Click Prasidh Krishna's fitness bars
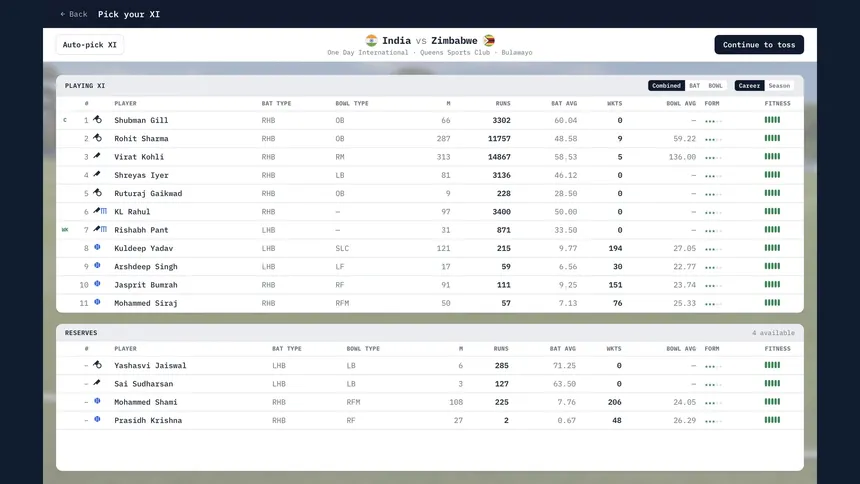The width and height of the screenshot is (860, 484). 772,420
